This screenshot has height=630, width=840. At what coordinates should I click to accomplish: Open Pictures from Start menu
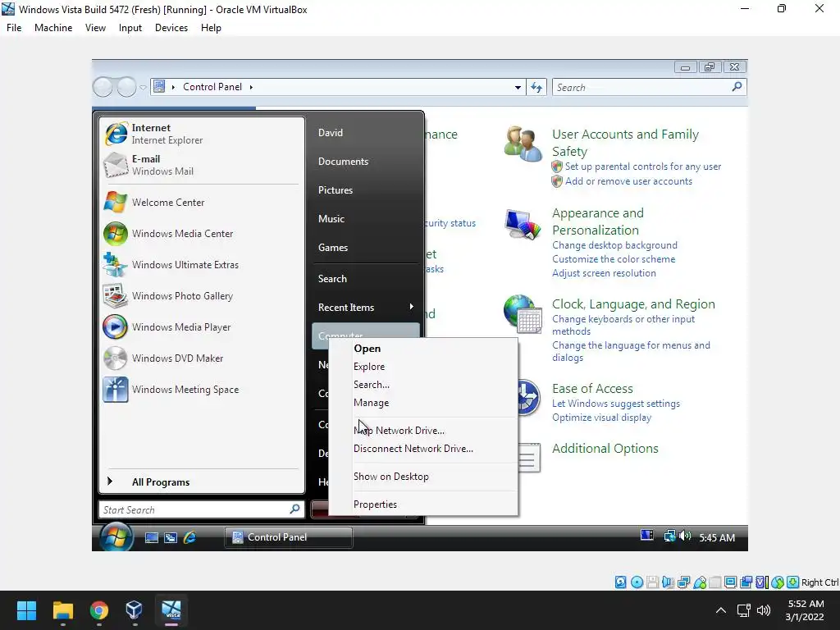click(365, 190)
